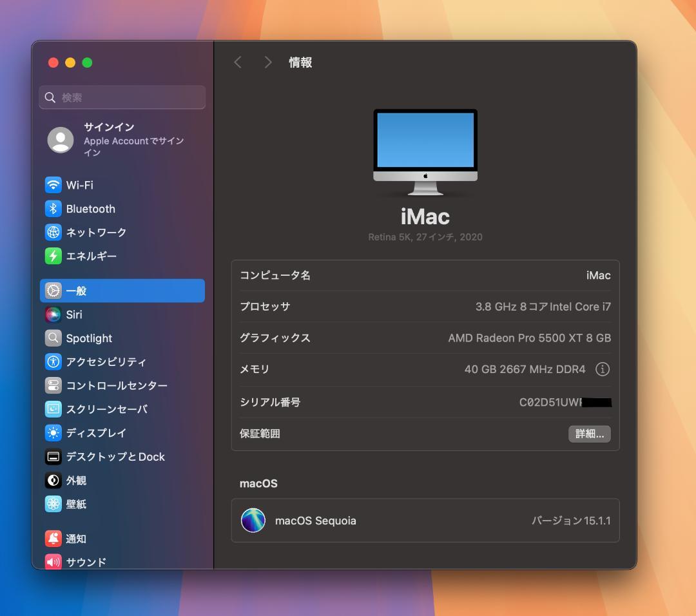696x616 pixels.
Task: Open the Bluetooth settings pane
Action: 122,209
